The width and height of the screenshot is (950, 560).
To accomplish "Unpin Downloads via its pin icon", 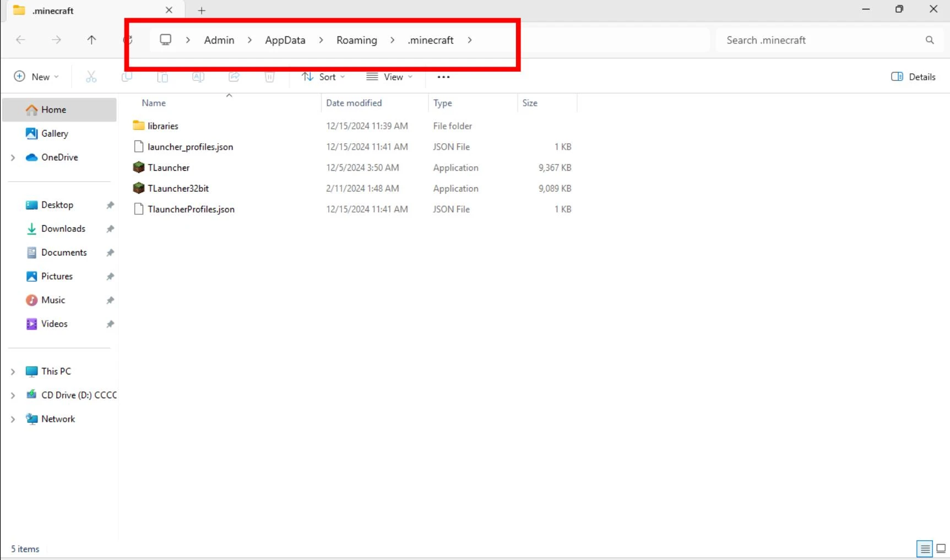I will [110, 229].
